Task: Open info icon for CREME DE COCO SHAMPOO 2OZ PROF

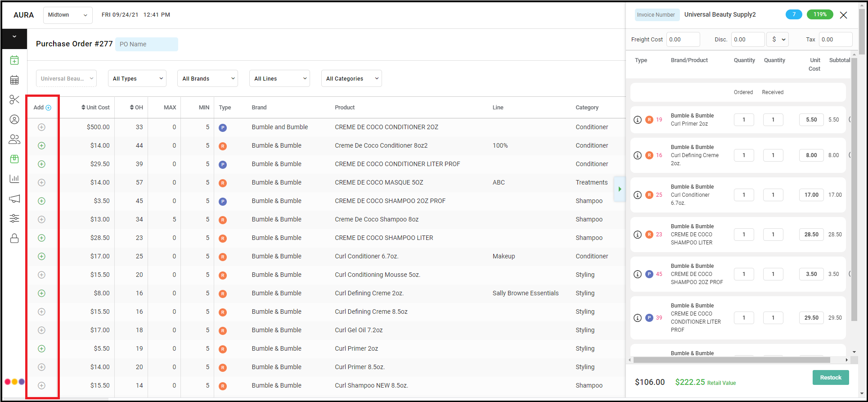Action: click(638, 274)
